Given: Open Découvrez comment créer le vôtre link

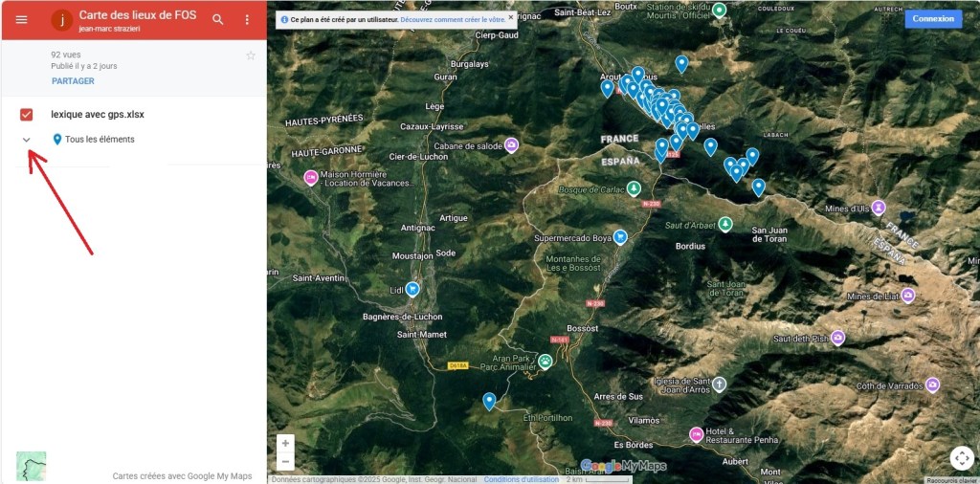Looking at the screenshot, I should pos(452,19).
